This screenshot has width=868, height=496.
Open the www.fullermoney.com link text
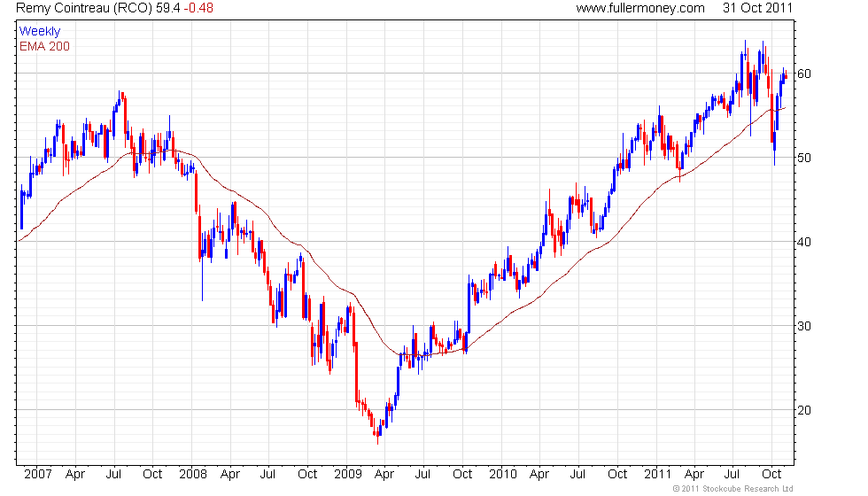[x=640, y=8]
